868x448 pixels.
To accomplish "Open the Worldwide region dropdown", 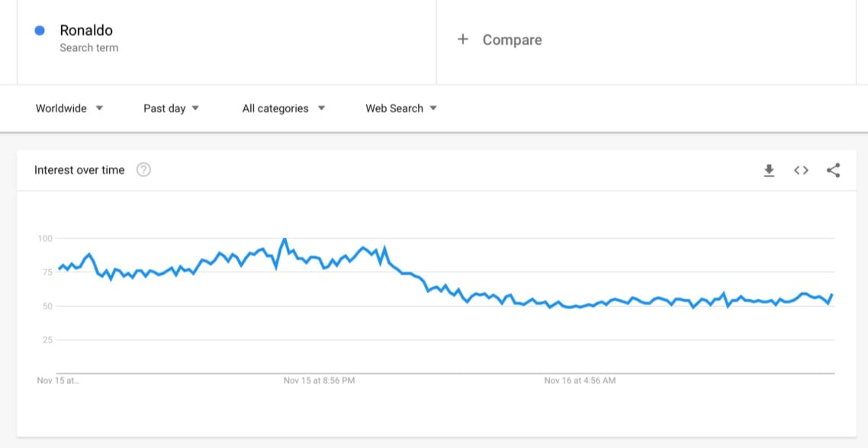I will coord(69,108).
